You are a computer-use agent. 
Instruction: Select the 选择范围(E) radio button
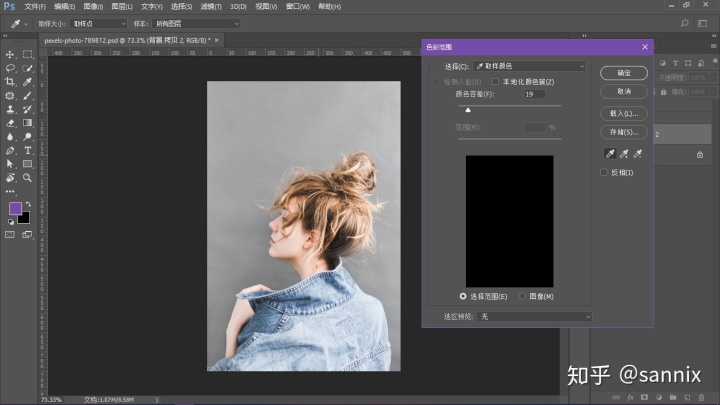coord(463,297)
